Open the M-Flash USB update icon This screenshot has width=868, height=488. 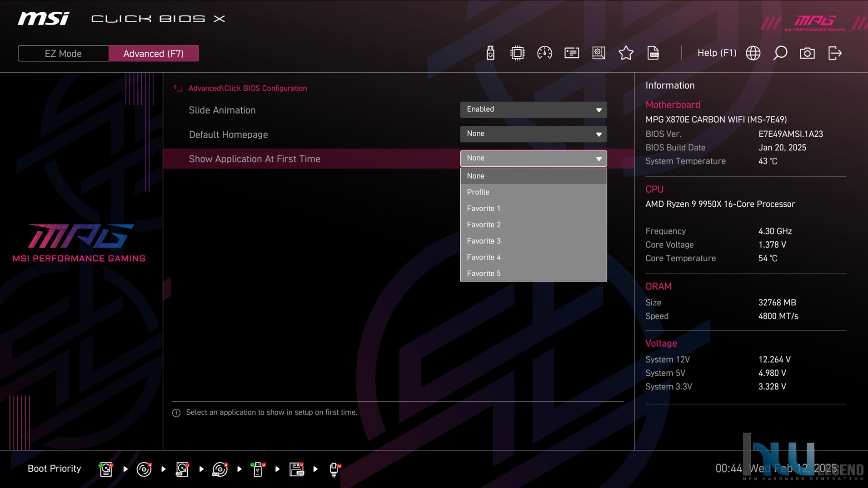pyautogui.click(x=490, y=53)
